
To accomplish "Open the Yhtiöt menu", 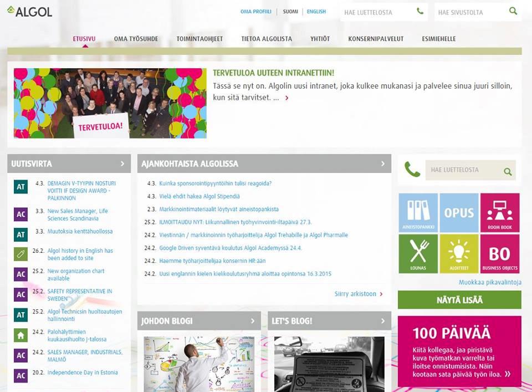I will click(x=320, y=39).
